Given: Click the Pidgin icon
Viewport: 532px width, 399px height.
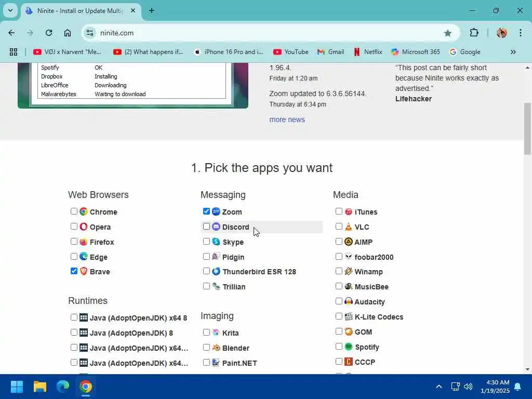Looking at the screenshot, I should pyautogui.click(x=216, y=257).
